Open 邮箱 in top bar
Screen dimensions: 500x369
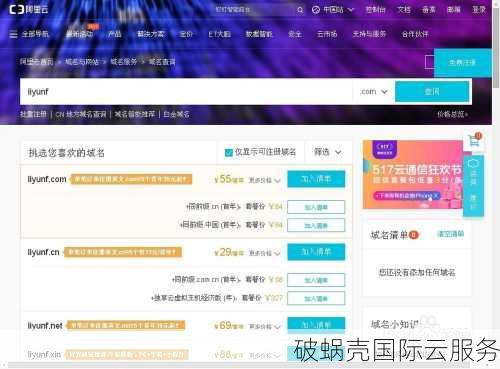click(x=453, y=10)
